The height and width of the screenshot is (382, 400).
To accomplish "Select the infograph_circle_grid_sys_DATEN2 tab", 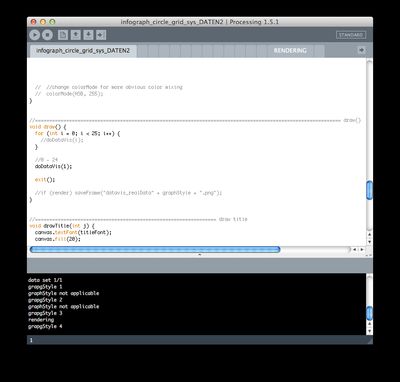I will [x=83, y=51].
